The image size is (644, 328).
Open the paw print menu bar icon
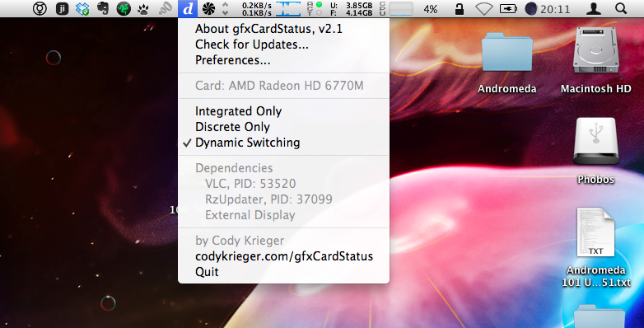(143, 9)
